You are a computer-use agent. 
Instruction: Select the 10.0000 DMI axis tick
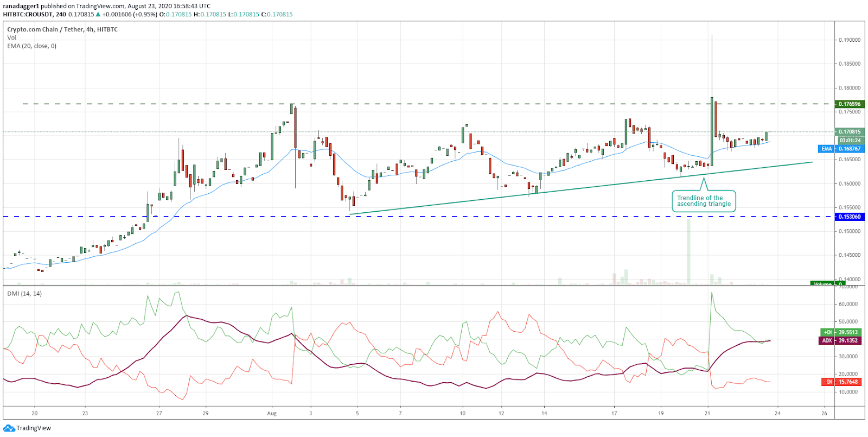[x=848, y=392]
